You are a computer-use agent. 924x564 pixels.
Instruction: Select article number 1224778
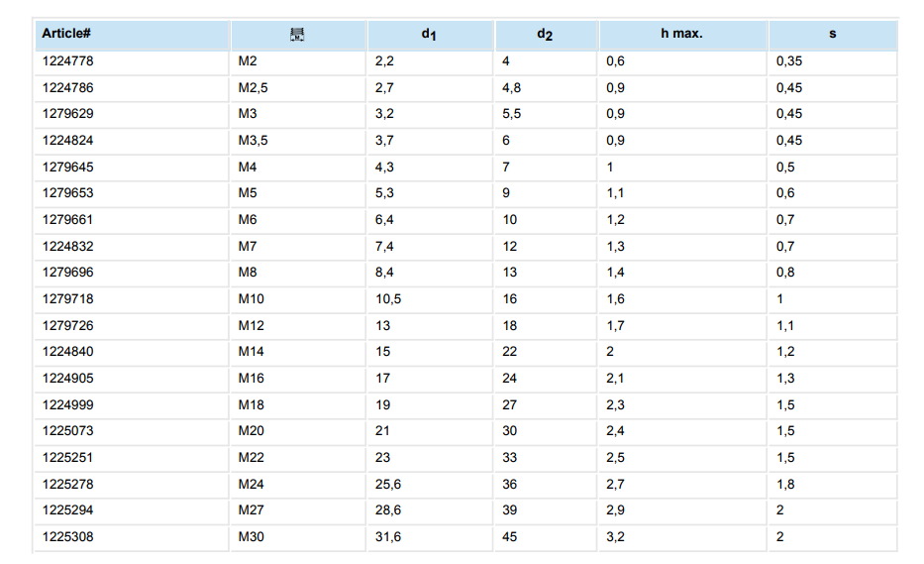(x=67, y=61)
